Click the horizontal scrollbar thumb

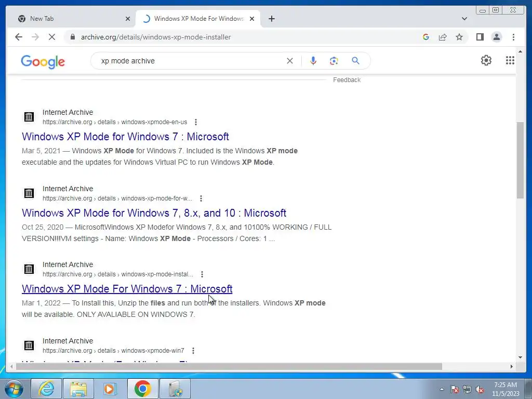[229, 366]
